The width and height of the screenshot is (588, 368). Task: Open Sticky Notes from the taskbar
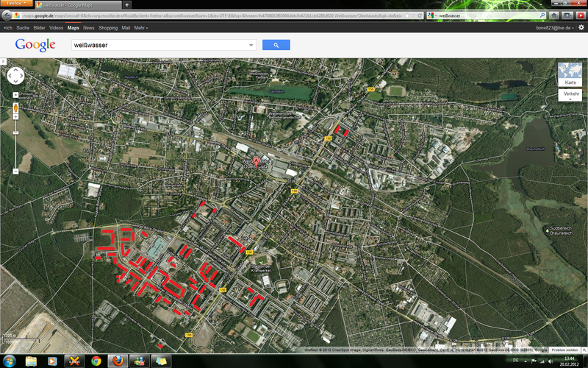(161, 361)
